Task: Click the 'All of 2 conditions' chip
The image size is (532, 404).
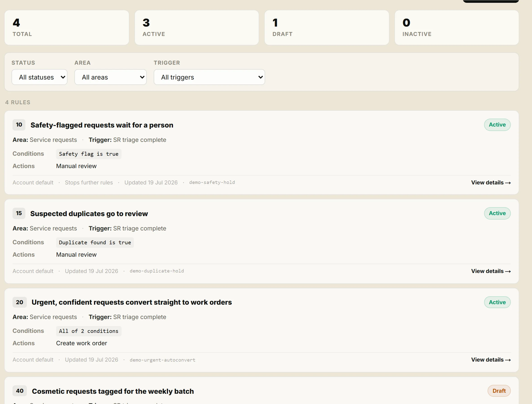Action: 89,331
